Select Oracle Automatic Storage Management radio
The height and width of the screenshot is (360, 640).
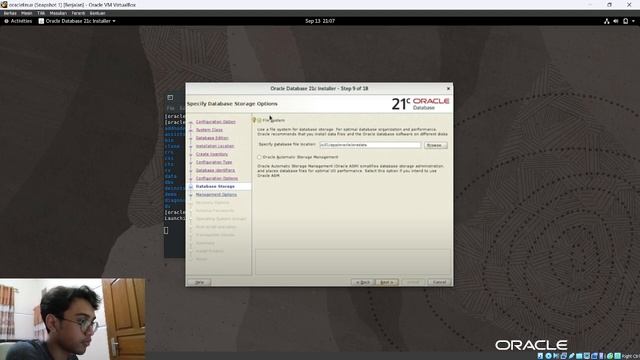tap(259, 157)
